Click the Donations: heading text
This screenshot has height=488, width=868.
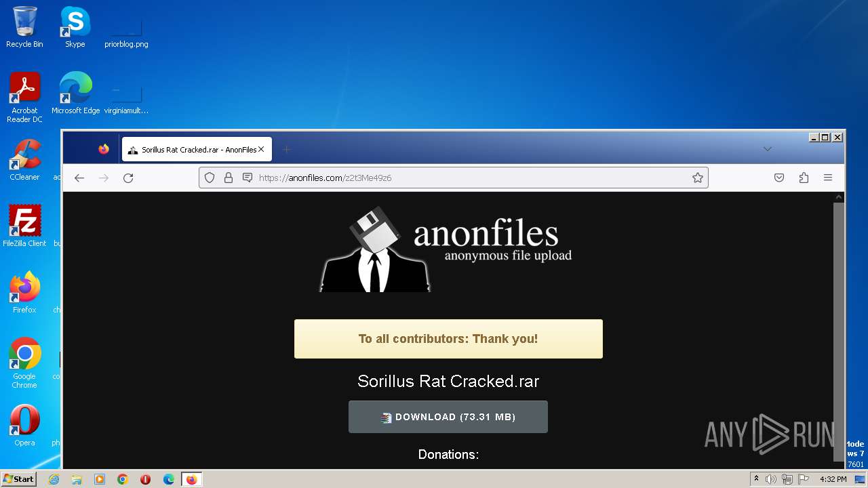coord(448,454)
